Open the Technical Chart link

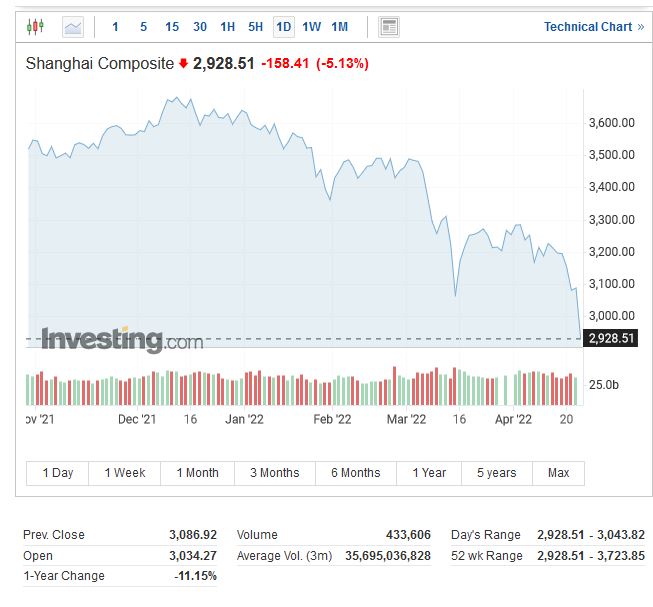[x=587, y=27]
